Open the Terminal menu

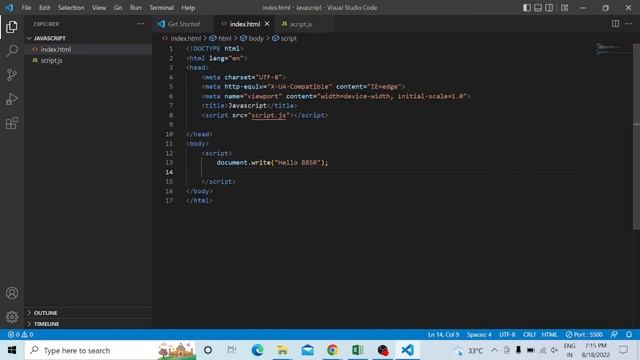tap(161, 8)
